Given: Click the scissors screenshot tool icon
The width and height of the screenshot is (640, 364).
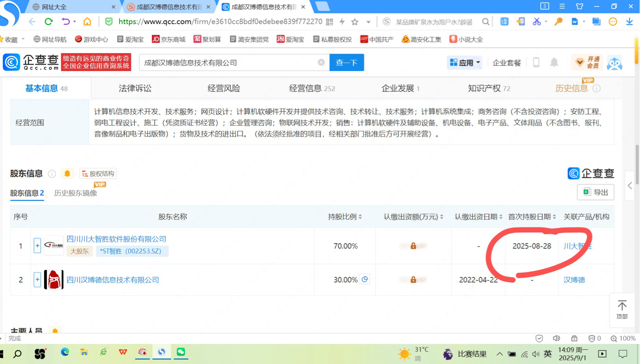Looking at the screenshot, I should click(x=537, y=22).
